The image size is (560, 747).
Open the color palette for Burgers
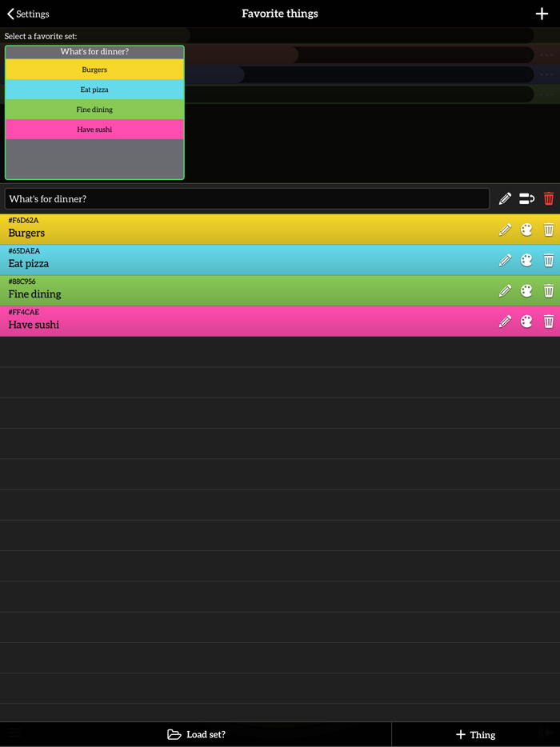(x=526, y=230)
